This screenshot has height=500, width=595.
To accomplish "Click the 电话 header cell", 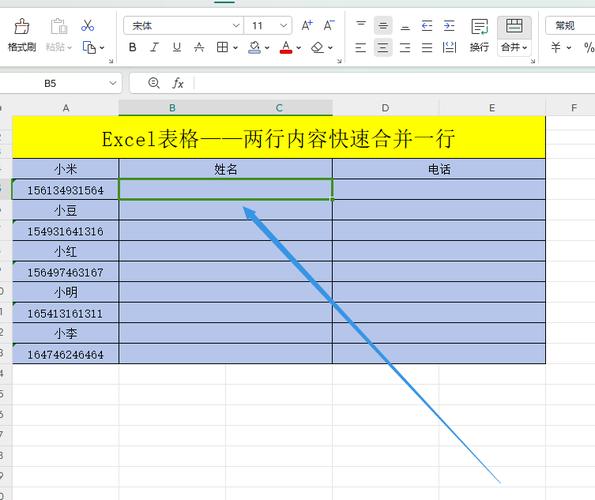I will pos(439,169).
